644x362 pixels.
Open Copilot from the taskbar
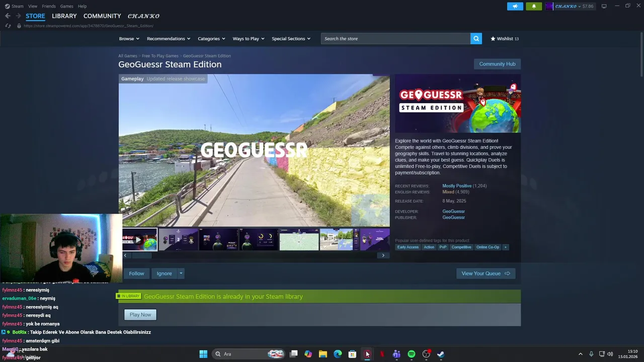[308, 354]
